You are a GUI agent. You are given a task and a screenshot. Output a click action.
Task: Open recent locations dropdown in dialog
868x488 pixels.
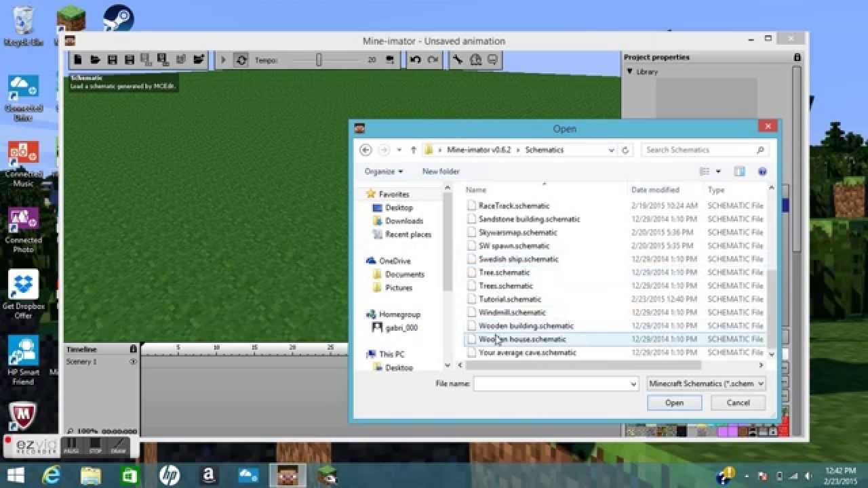(399, 150)
